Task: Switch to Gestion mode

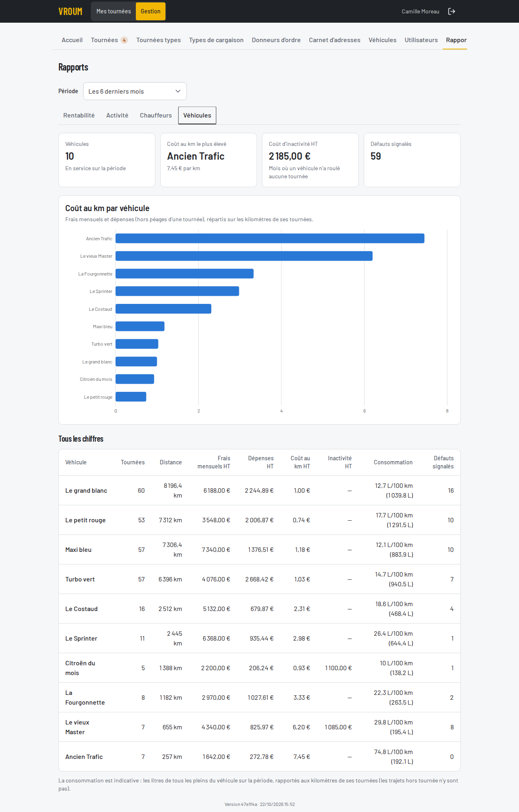Action: [150, 11]
